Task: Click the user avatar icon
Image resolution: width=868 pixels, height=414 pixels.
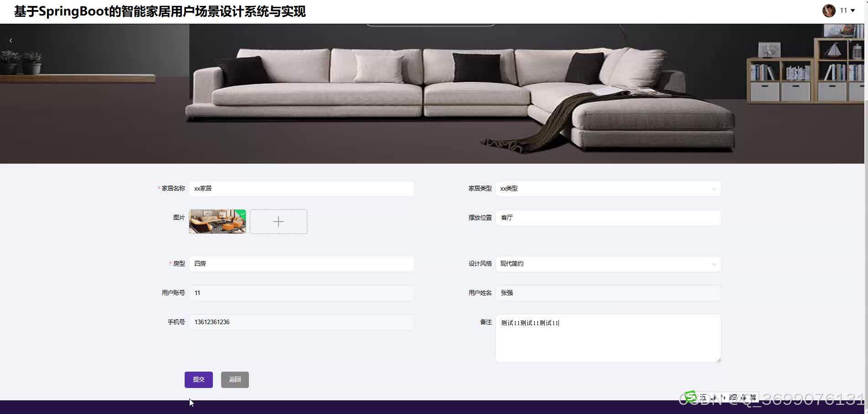Action: click(x=828, y=10)
